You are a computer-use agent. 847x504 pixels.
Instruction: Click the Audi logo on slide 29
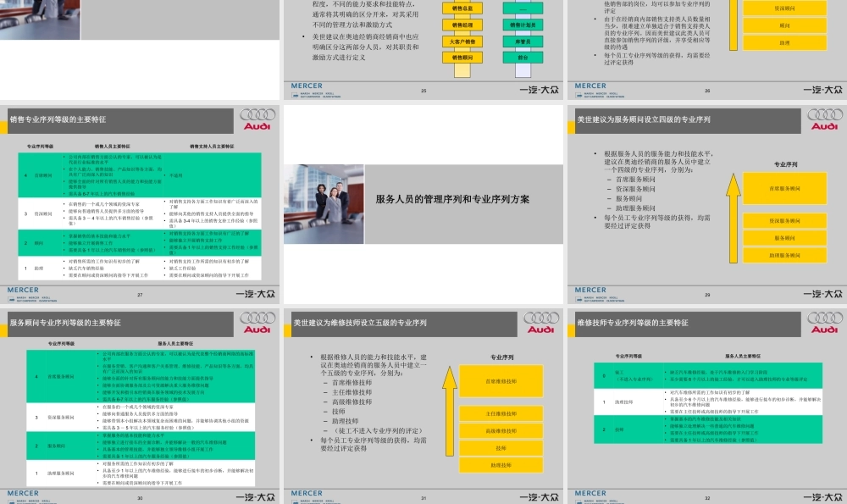tap(825, 119)
